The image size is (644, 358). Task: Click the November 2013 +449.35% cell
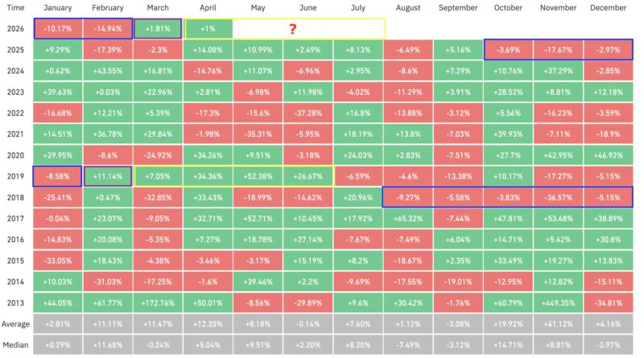[x=558, y=302]
